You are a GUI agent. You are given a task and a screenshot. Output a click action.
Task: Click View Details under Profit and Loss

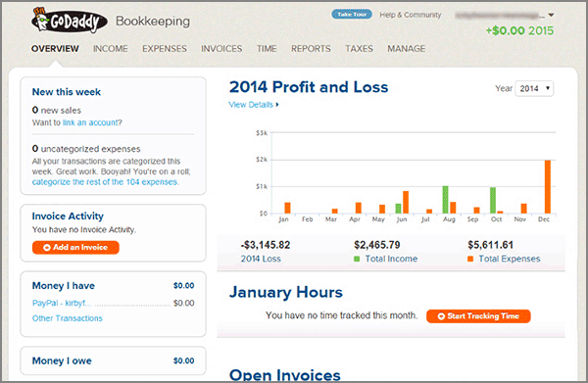click(254, 105)
